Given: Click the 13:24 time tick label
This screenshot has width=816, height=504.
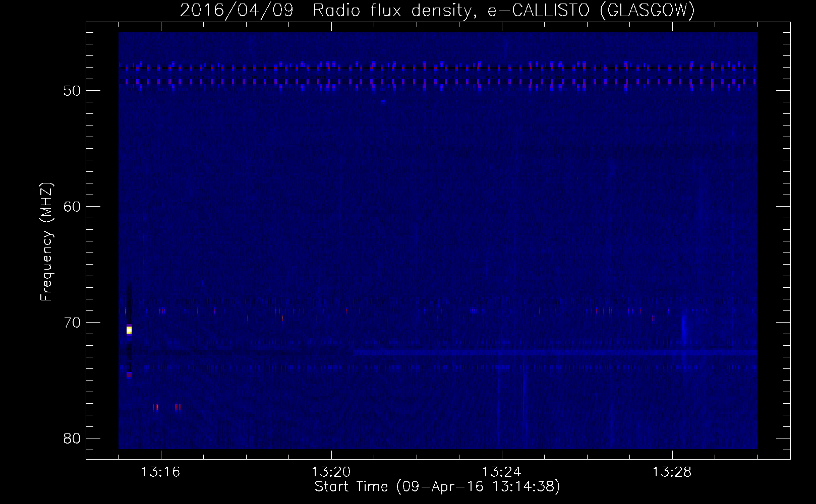Looking at the screenshot, I should (502, 472).
